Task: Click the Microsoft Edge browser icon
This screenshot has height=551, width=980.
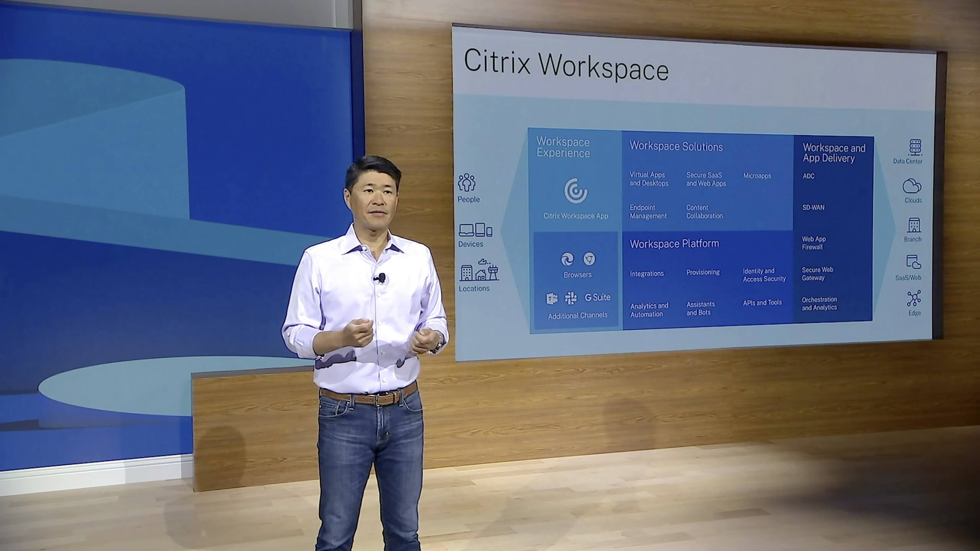Action: click(x=567, y=259)
